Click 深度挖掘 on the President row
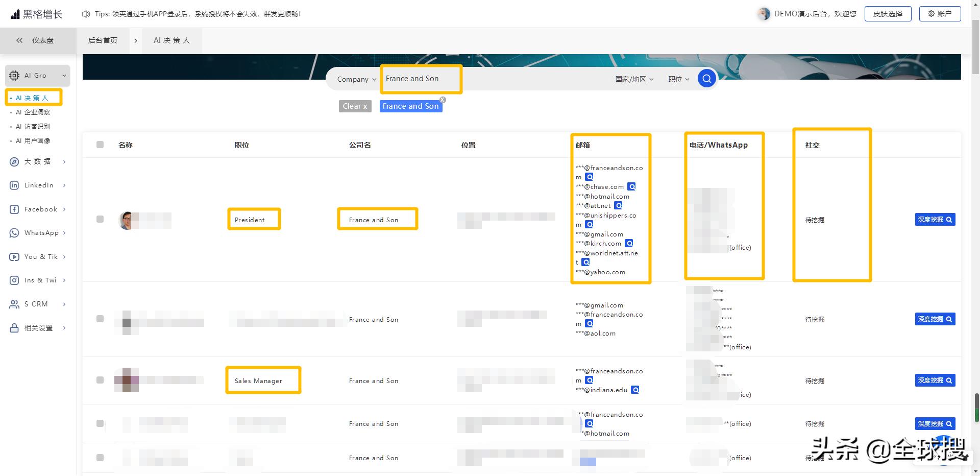 (x=934, y=219)
